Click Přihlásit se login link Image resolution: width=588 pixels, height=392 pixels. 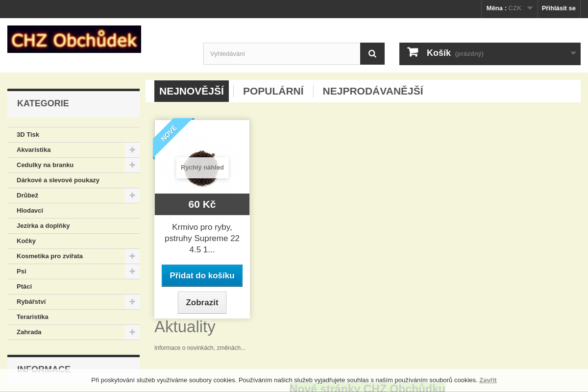559,8
